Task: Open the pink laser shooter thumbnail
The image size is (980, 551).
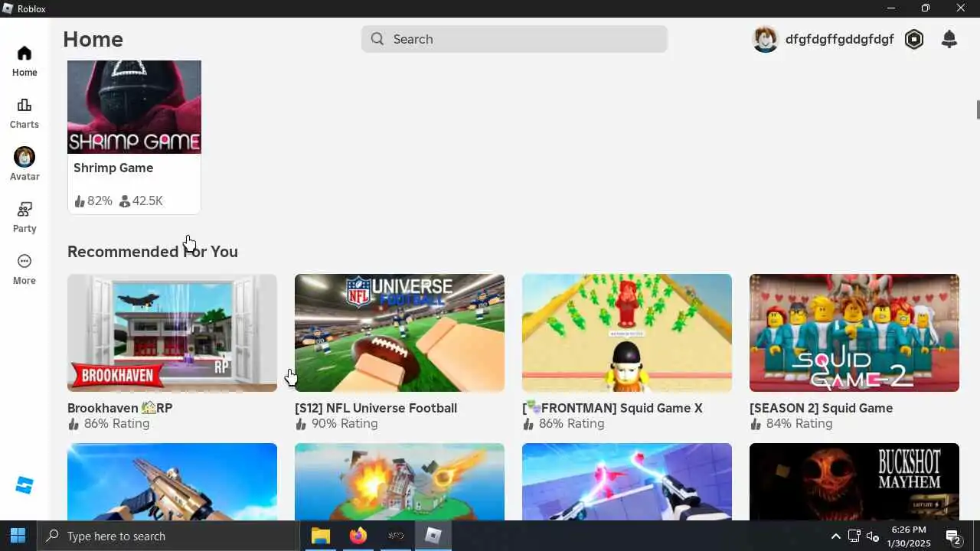Action: pyautogui.click(x=627, y=481)
